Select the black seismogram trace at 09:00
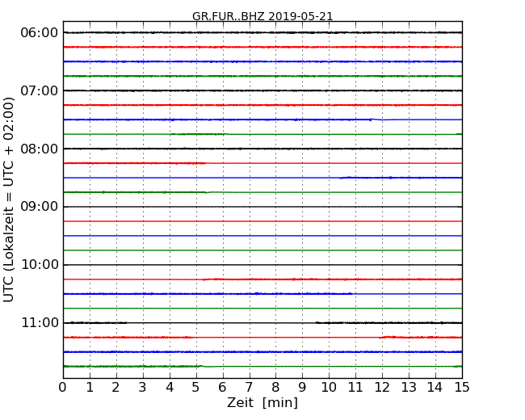525x420 pixels. (x=262, y=207)
